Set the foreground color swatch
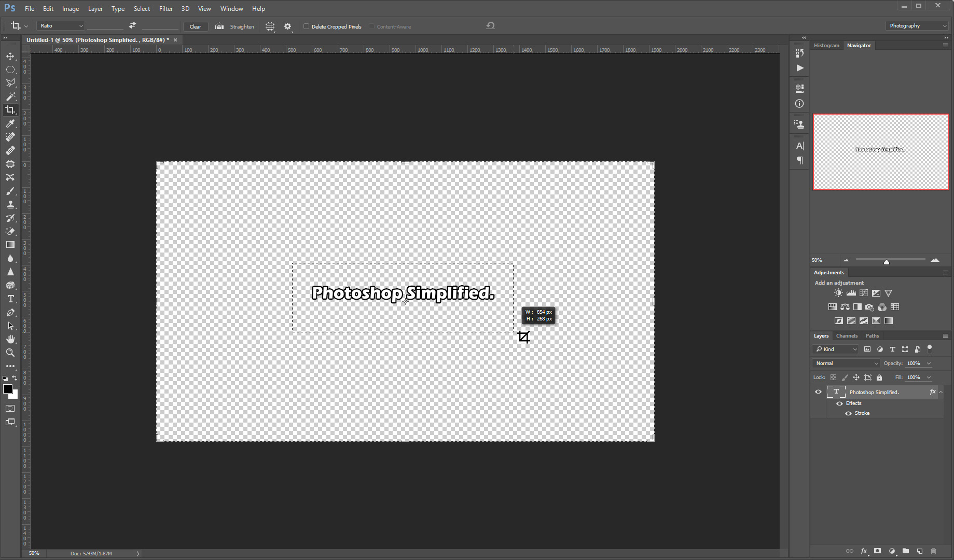This screenshot has height=560, width=954. tap(7, 389)
